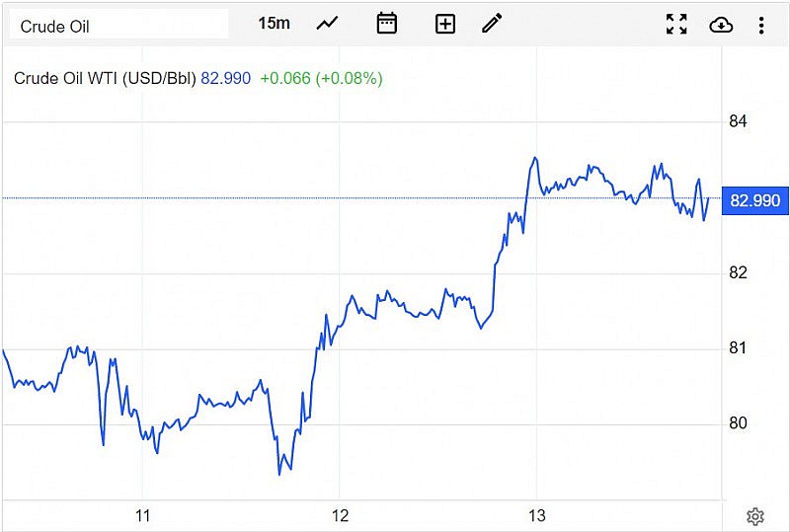Image resolution: width=790 pixels, height=532 pixels.
Task: Click the 80 price axis label
Action: [738, 423]
